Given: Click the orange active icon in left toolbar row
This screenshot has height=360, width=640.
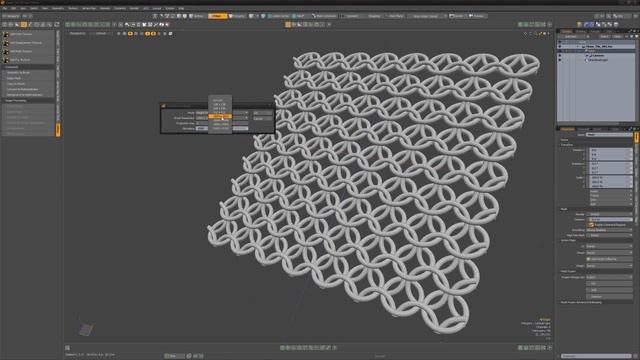Looking at the screenshot, I should (x=24, y=24).
